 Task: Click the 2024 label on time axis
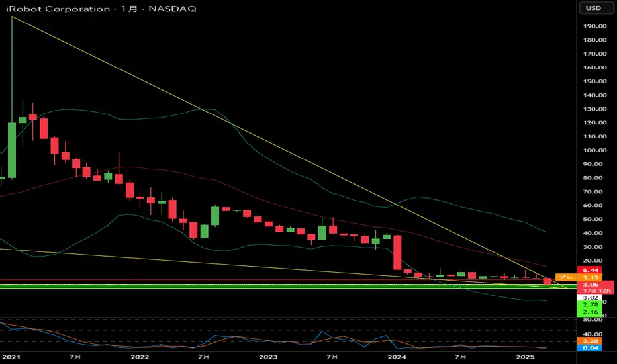397,357
